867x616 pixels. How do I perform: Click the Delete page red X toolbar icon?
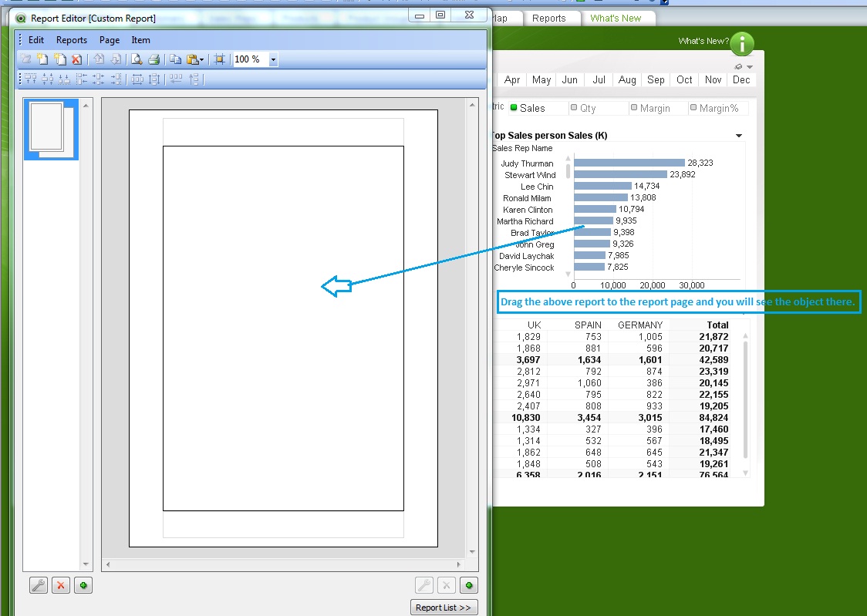coord(76,59)
